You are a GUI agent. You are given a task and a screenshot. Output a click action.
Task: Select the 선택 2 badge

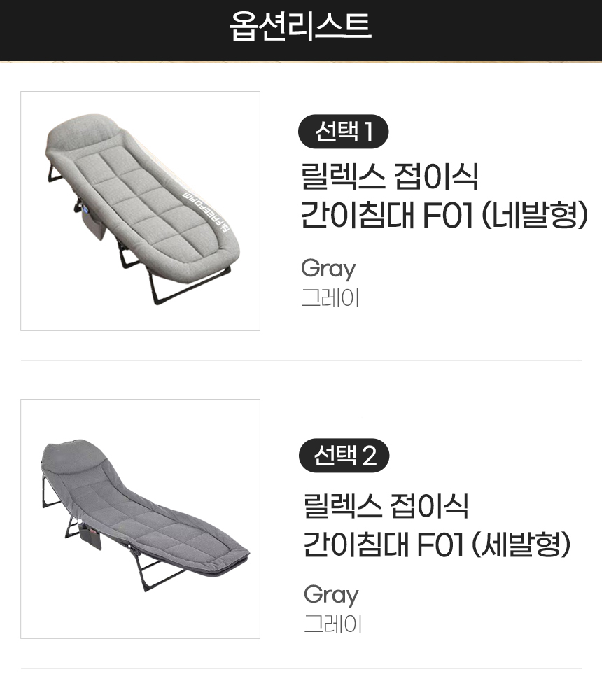point(344,456)
